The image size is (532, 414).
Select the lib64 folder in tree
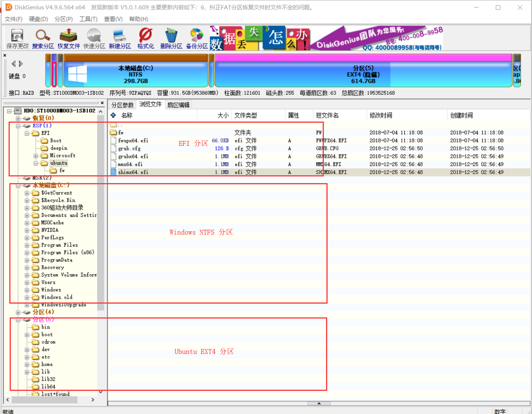48,387
